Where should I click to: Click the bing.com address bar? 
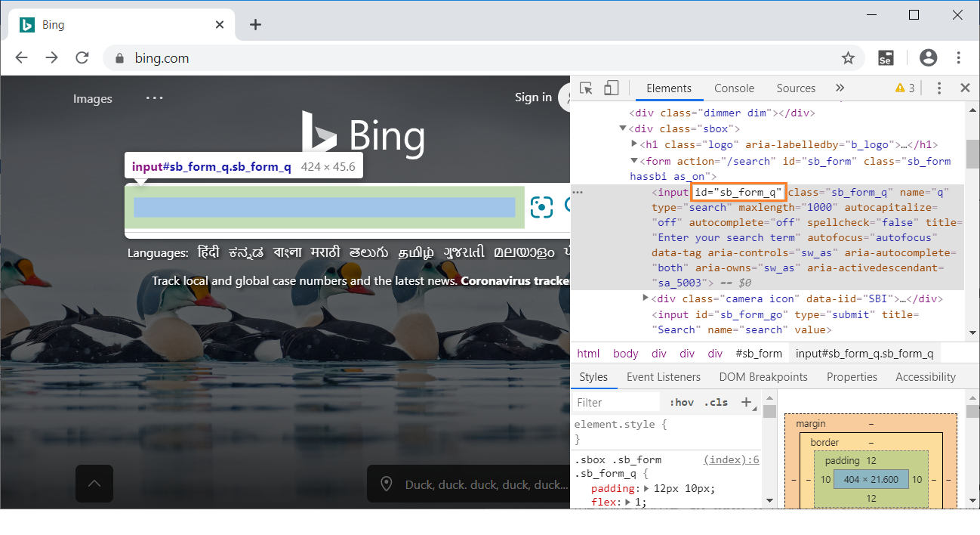pos(483,58)
